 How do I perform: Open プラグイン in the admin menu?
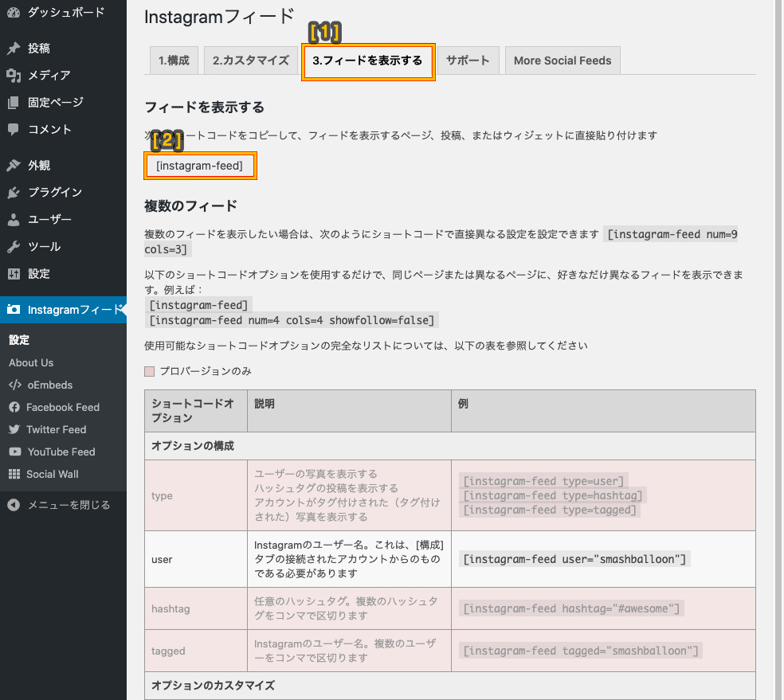63,193
